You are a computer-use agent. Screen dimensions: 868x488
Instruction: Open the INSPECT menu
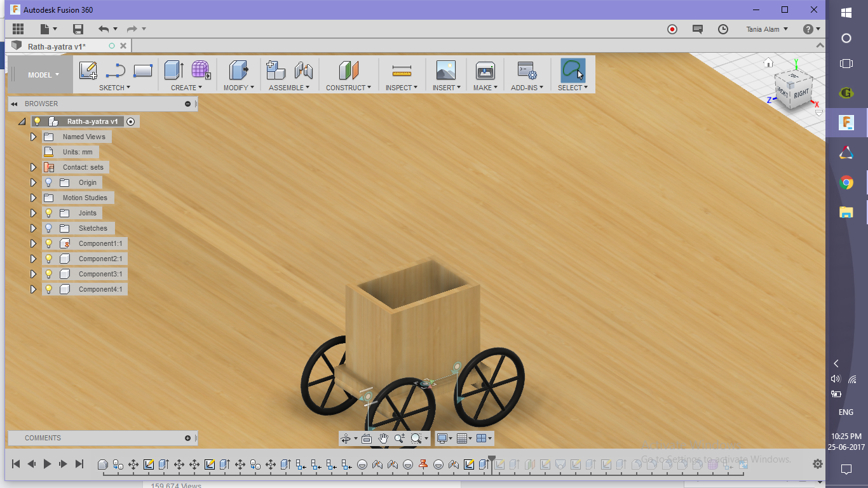point(402,88)
